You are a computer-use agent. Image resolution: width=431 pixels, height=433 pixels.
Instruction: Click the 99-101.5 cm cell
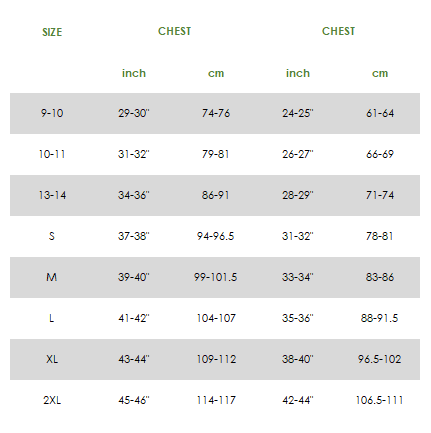[216, 277]
